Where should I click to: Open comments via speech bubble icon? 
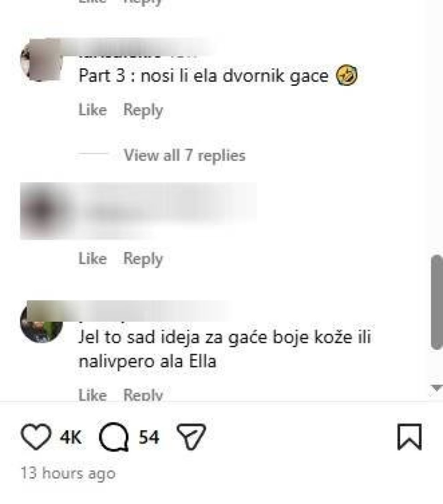114,437
